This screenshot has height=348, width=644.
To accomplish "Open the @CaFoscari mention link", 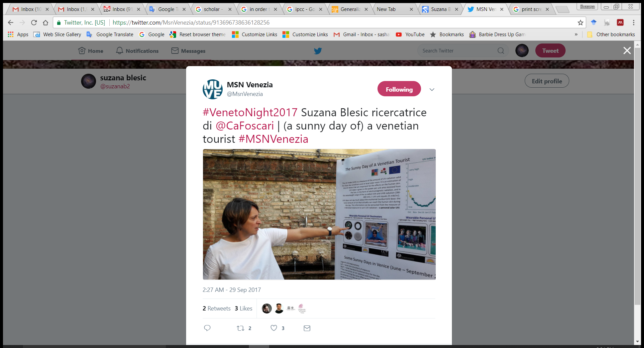I will tap(245, 126).
